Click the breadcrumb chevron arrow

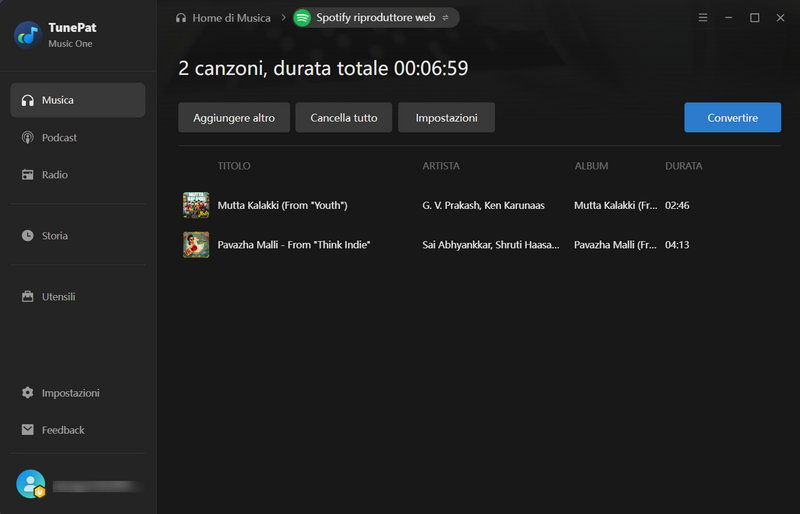[283, 18]
